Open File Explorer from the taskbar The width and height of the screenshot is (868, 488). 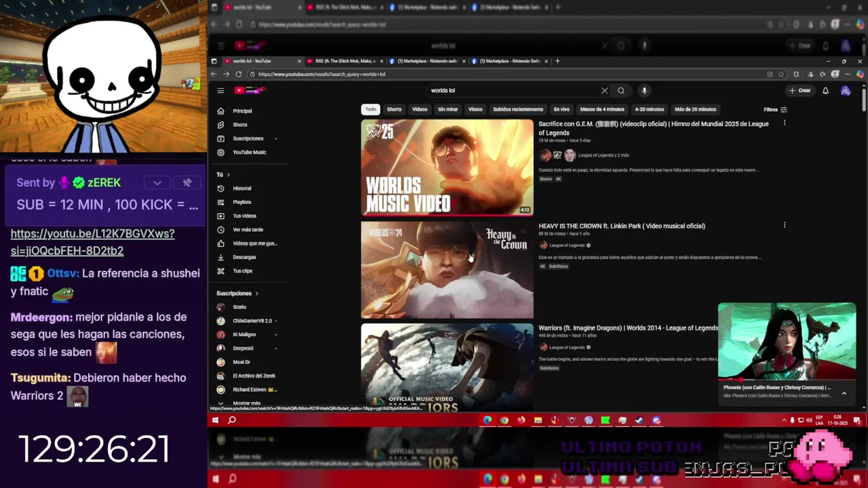click(538, 420)
